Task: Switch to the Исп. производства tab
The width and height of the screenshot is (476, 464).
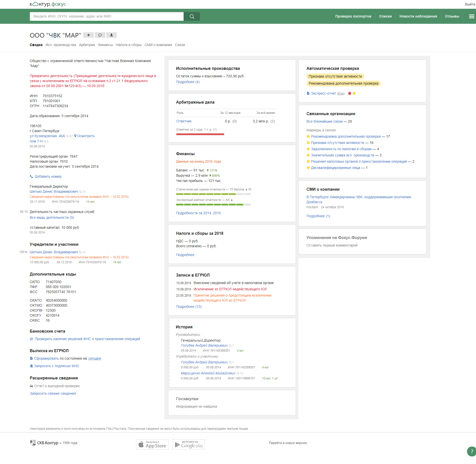Action: [x=61, y=45]
